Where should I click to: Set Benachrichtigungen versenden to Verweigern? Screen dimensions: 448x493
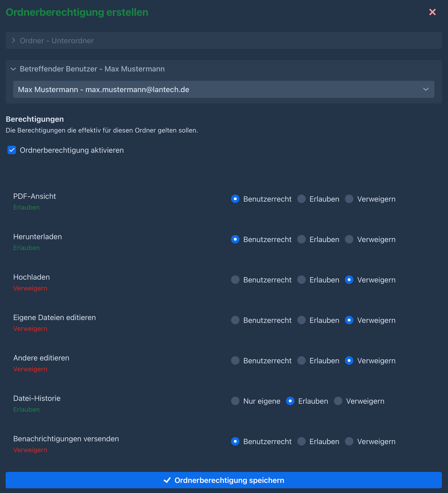(349, 441)
